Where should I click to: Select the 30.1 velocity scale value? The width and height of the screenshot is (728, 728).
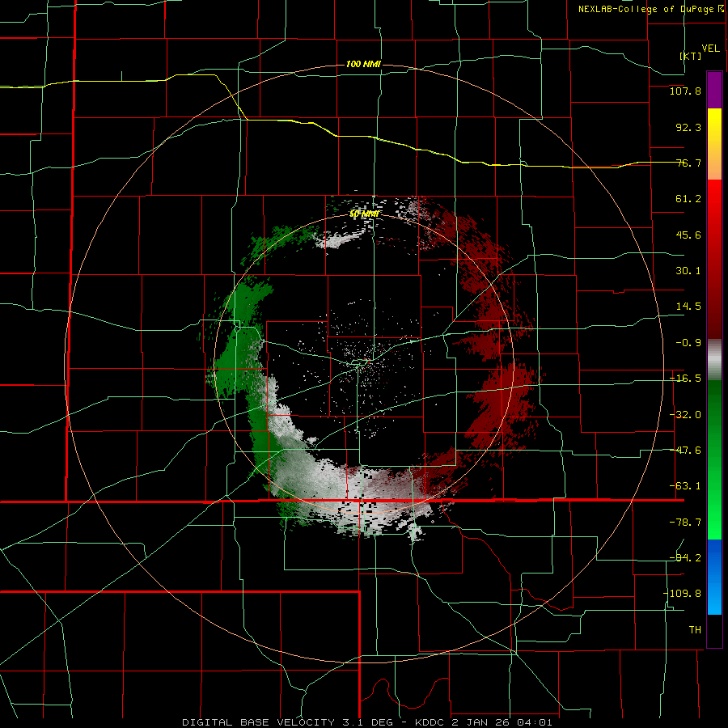tap(688, 271)
